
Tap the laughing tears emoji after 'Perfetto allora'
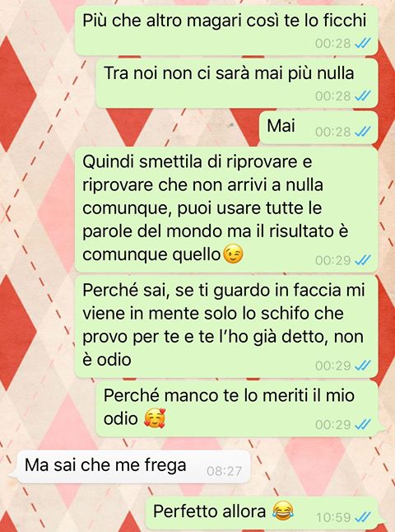pos(283,511)
